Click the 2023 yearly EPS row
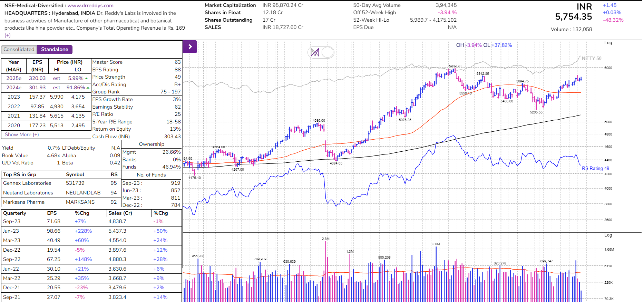 point(46,97)
